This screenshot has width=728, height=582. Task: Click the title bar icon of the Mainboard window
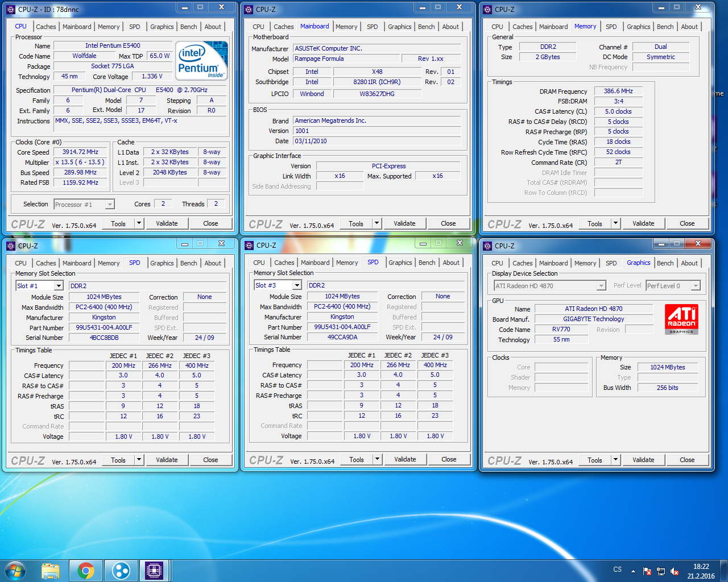(x=248, y=9)
